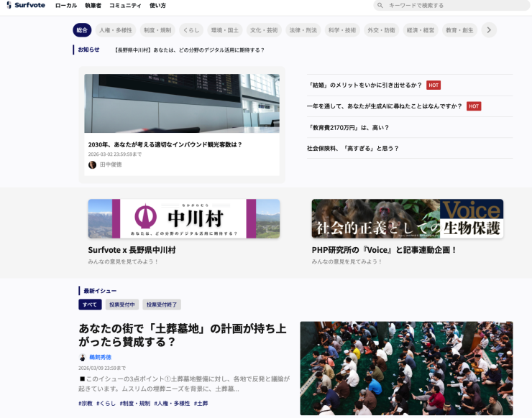This screenshot has height=418, width=532.
Task: Select the すべて filter
Action: (90, 305)
